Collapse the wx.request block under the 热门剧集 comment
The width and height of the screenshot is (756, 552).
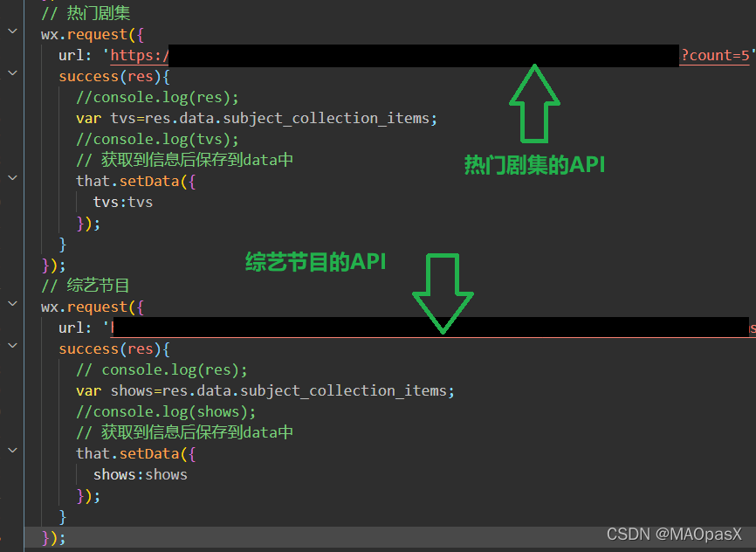[x=12, y=31]
